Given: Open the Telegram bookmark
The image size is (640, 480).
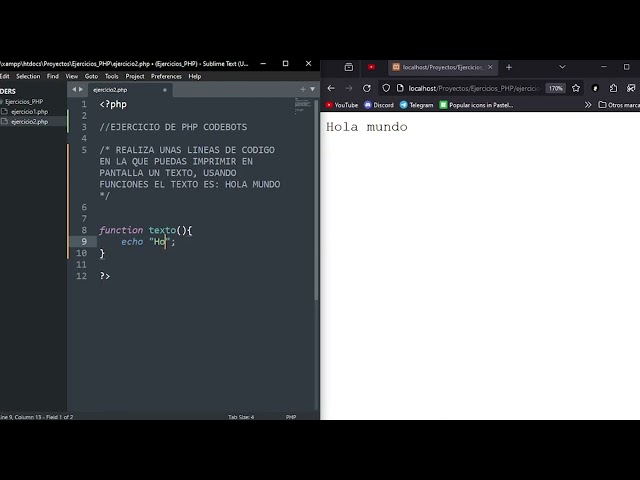Looking at the screenshot, I should point(416,105).
